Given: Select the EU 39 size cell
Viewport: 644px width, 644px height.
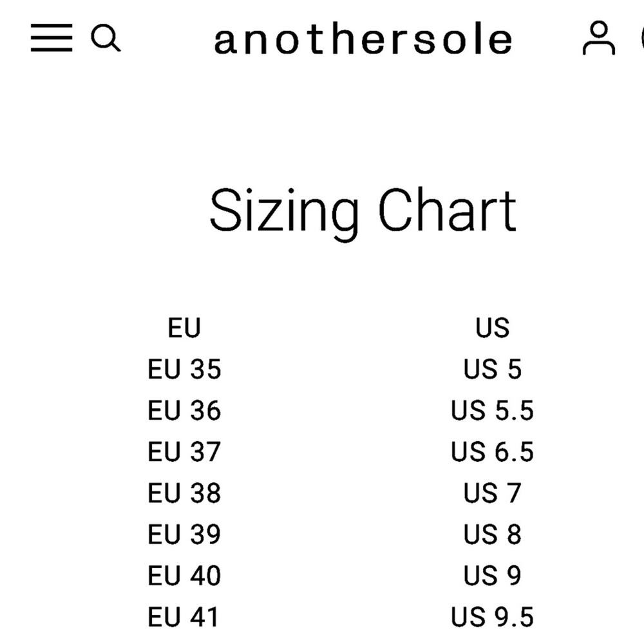Looking at the screenshot, I should pyautogui.click(x=184, y=535).
